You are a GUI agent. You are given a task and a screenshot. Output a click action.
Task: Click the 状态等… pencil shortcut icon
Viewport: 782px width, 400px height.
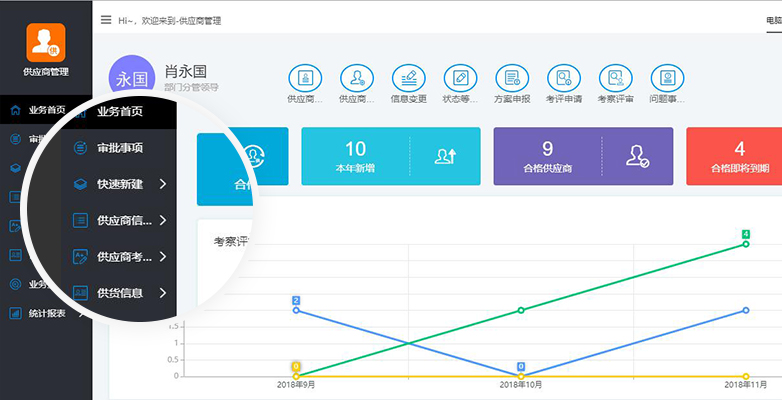pos(460,78)
